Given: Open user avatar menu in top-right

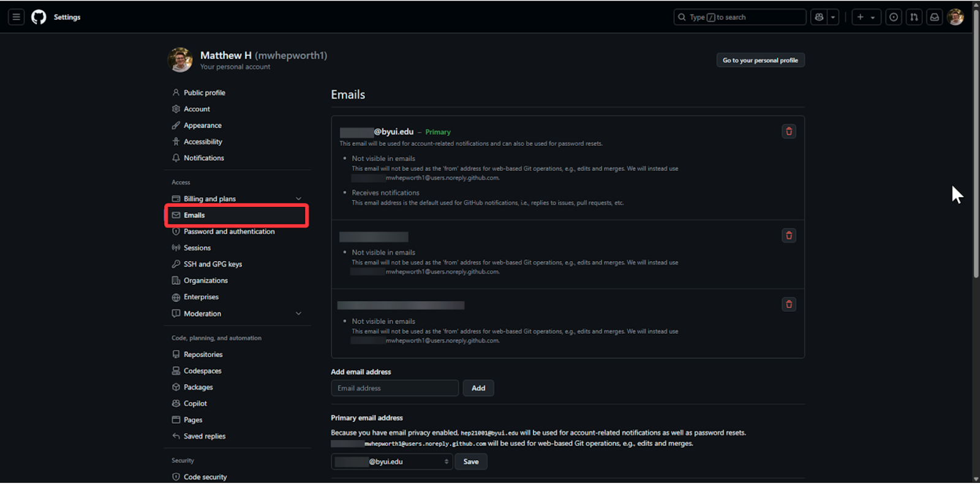Looking at the screenshot, I should point(955,17).
